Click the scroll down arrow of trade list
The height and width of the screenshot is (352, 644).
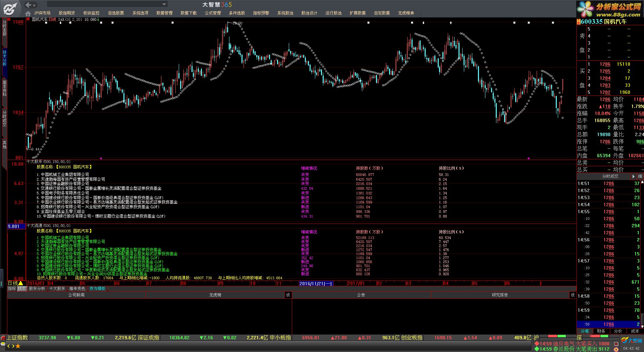coord(642,326)
